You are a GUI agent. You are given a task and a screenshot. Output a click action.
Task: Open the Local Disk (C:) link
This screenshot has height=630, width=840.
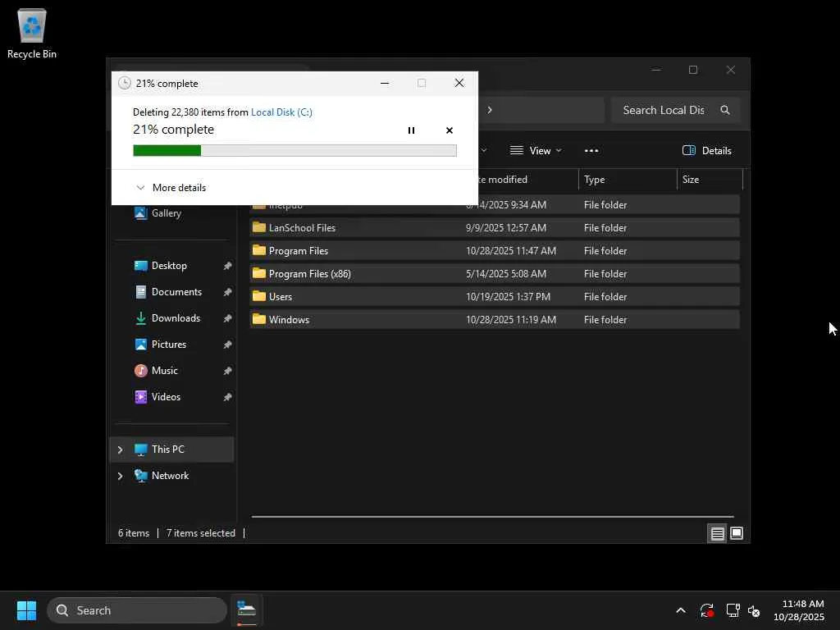pos(281,112)
